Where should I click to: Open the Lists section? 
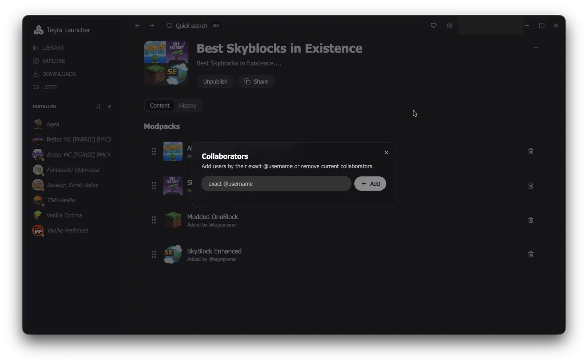(x=44, y=87)
